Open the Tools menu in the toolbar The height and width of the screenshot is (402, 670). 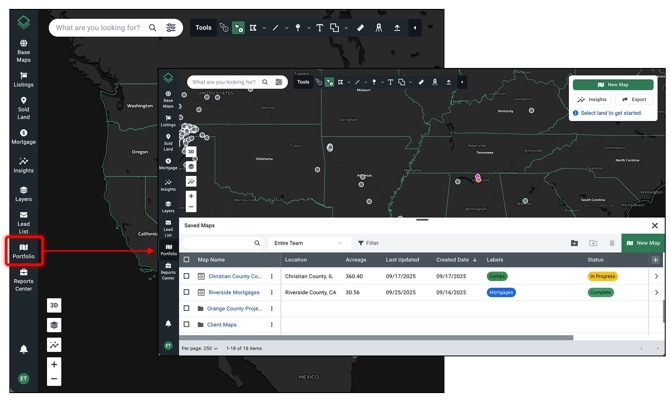coord(203,28)
